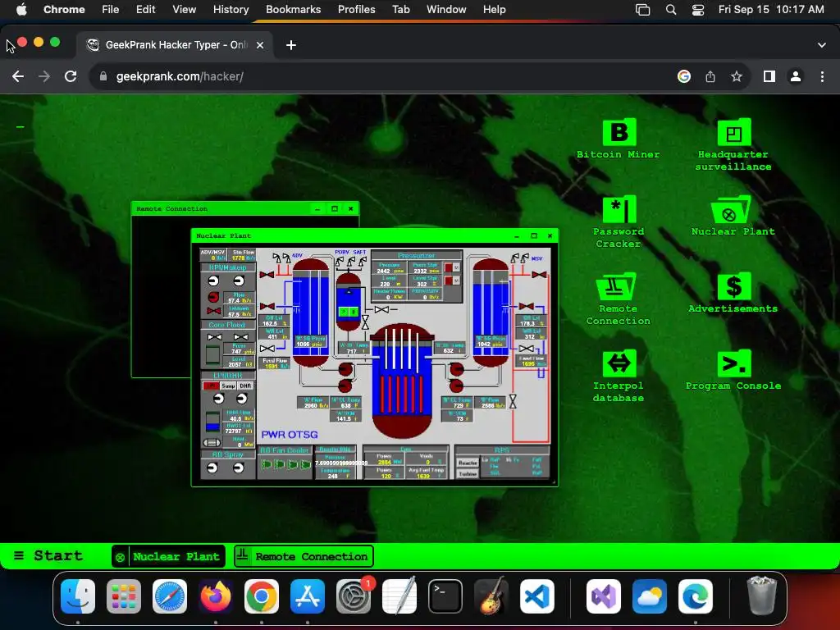Minimize the Remote Connection window
Viewport: 840px width, 630px height.
[x=317, y=209]
